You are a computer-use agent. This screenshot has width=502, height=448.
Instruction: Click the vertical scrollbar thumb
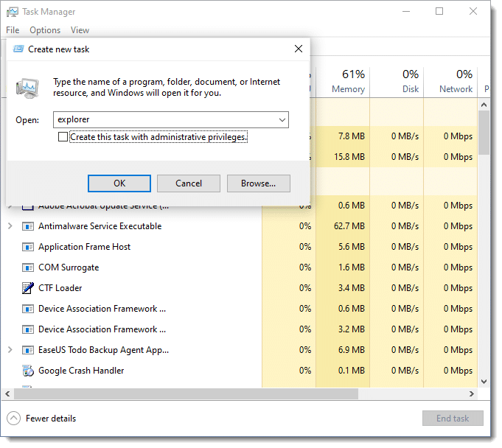484,133
